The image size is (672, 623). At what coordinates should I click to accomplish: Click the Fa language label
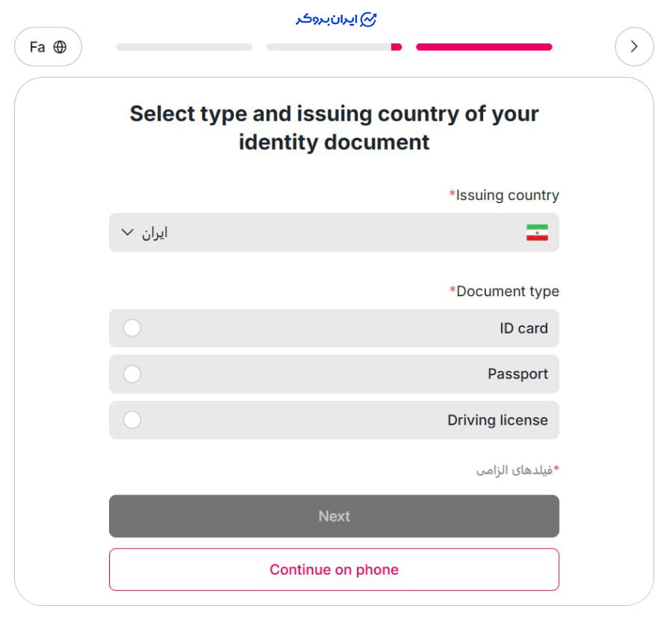click(39, 46)
